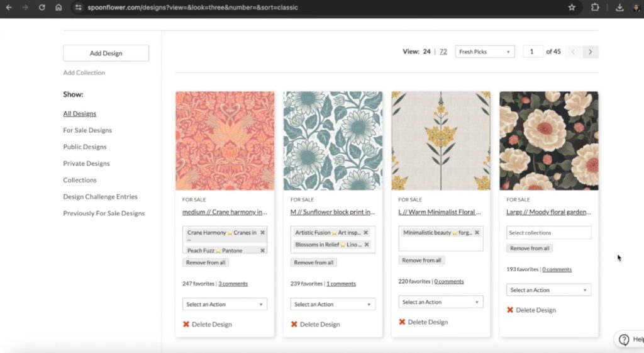Open Select an Action for Moody floral
This screenshot has width=644, height=353.
[x=548, y=290]
